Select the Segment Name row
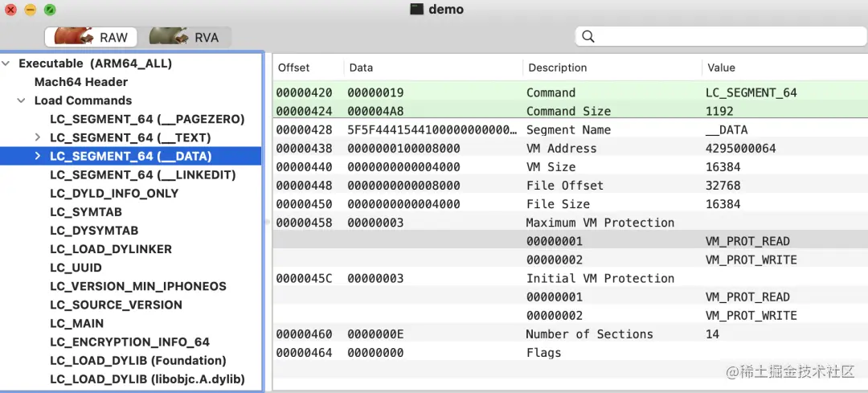868x393 pixels. click(570, 130)
